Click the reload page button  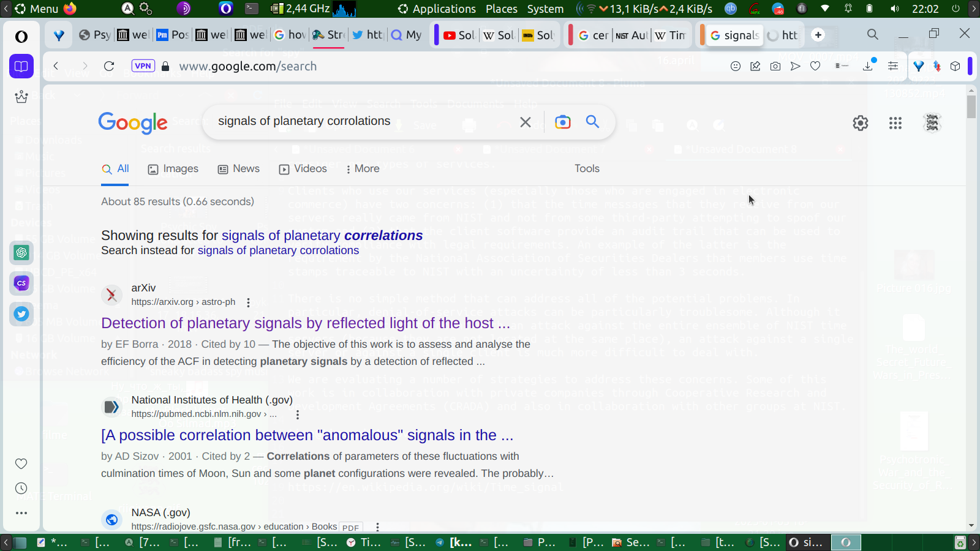109,66
